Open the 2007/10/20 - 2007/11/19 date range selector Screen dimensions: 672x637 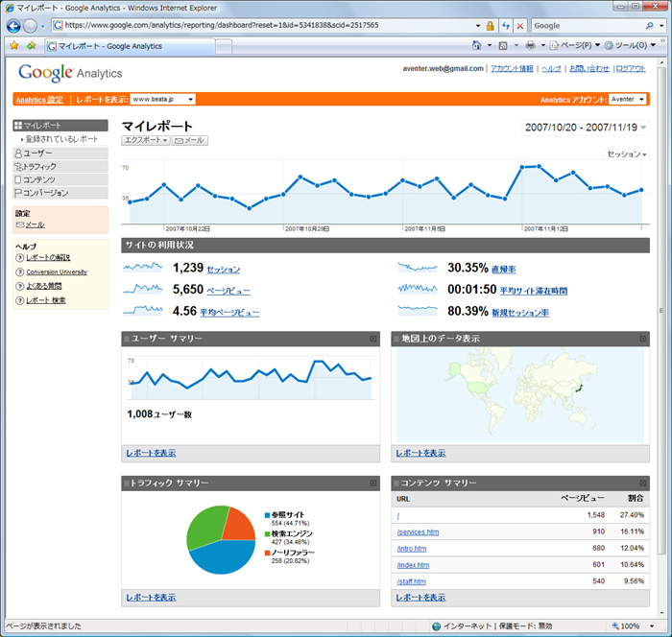(x=585, y=128)
